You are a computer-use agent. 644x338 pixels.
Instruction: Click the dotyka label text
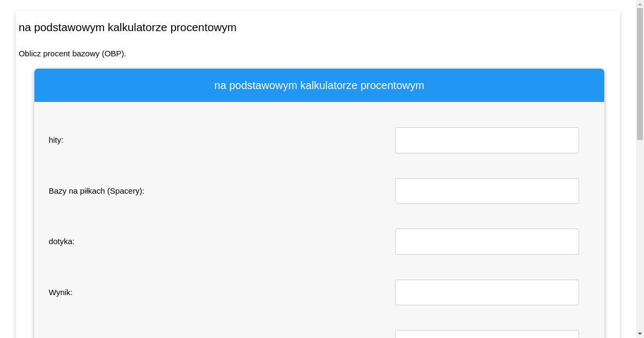(61, 241)
